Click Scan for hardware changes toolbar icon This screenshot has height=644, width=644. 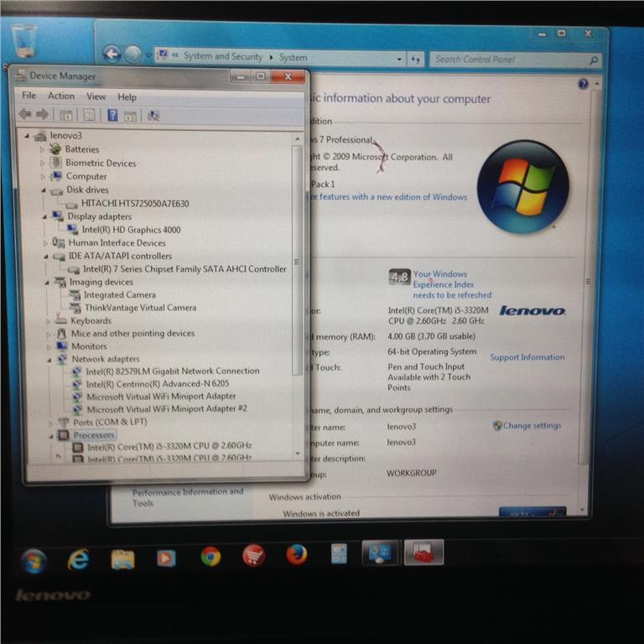[153, 116]
